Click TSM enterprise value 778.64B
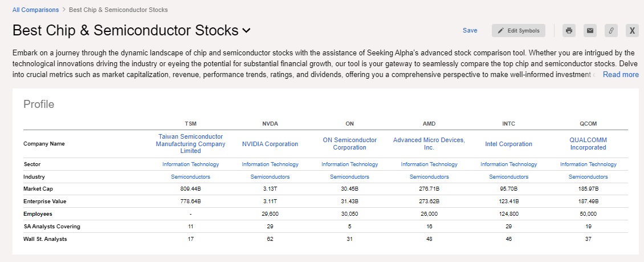 click(x=190, y=201)
